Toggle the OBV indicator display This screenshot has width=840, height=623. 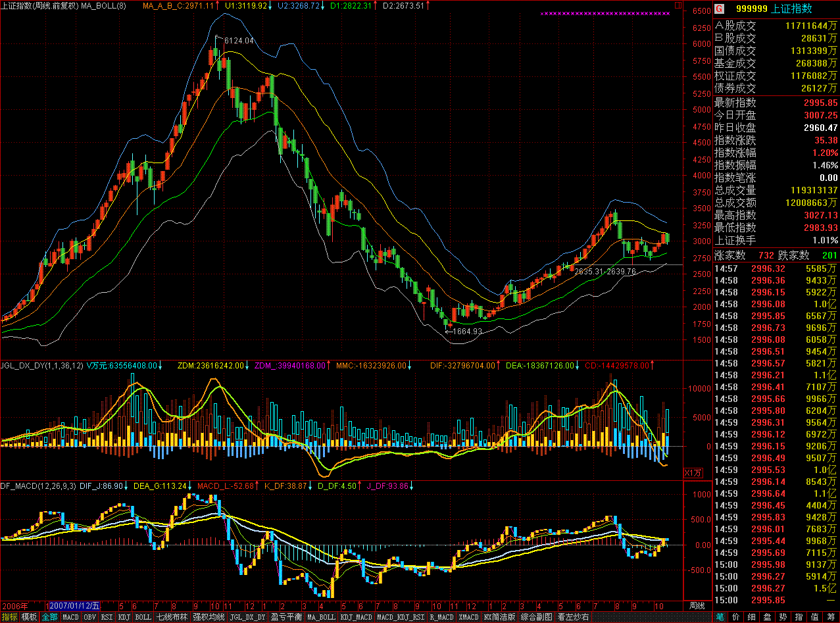pos(89,618)
